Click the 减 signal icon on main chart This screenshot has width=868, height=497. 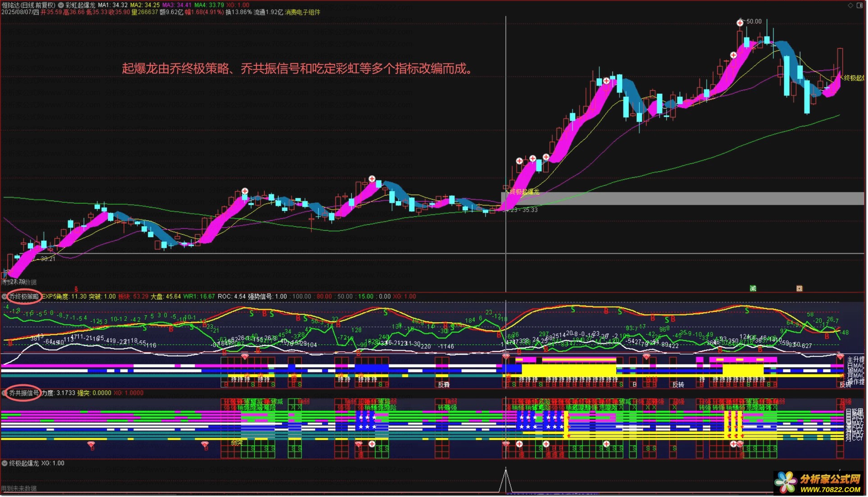(x=753, y=288)
